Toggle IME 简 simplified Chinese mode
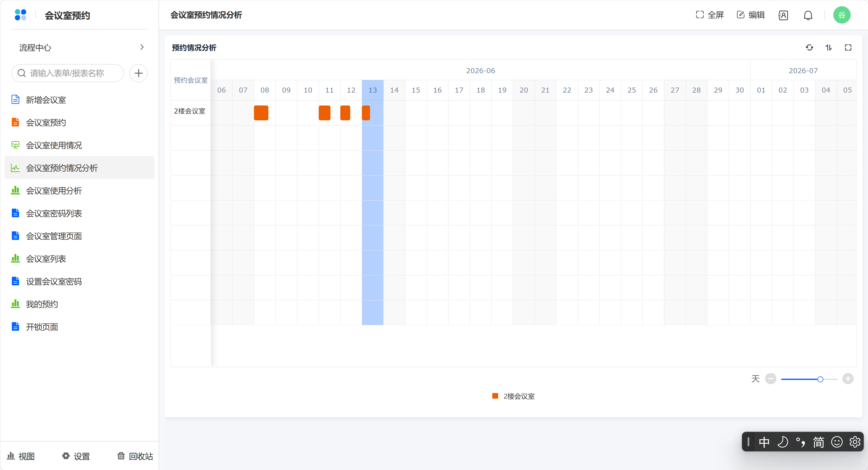 pyautogui.click(x=819, y=442)
